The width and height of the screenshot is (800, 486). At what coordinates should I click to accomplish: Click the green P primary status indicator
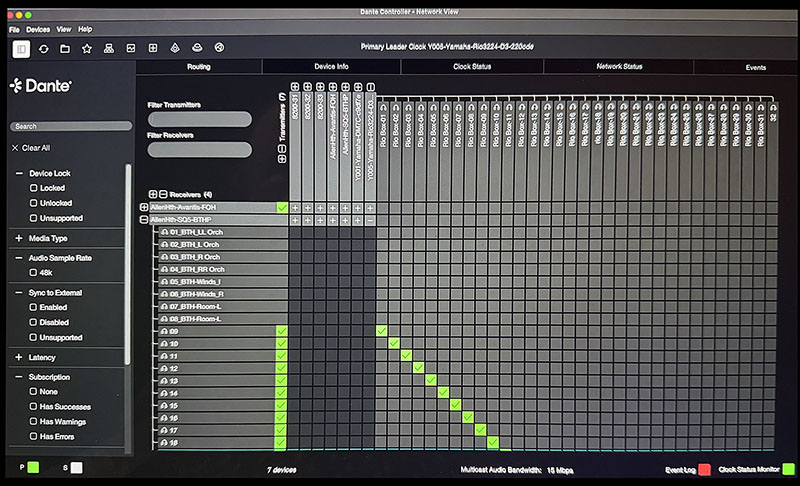(33, 467)
